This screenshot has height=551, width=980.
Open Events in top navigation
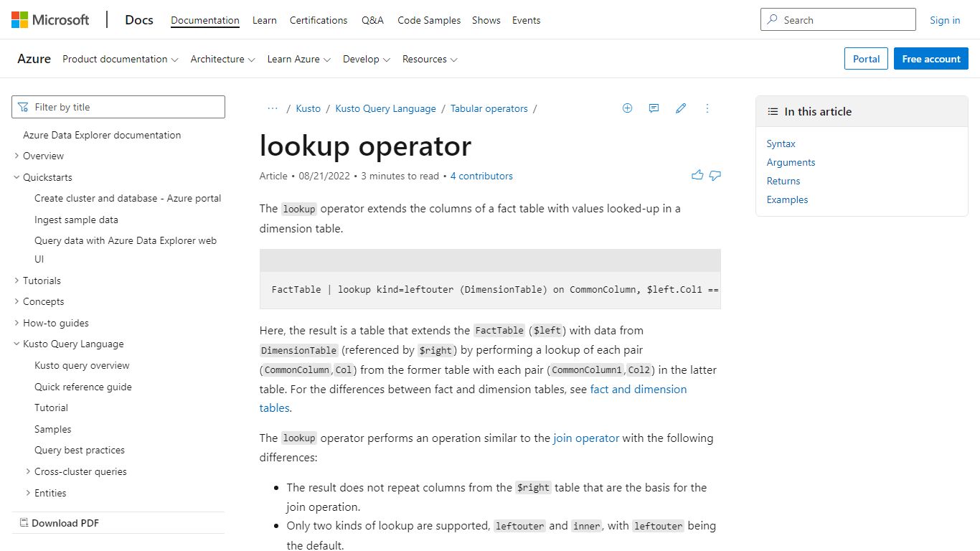[x=527, y=20]
